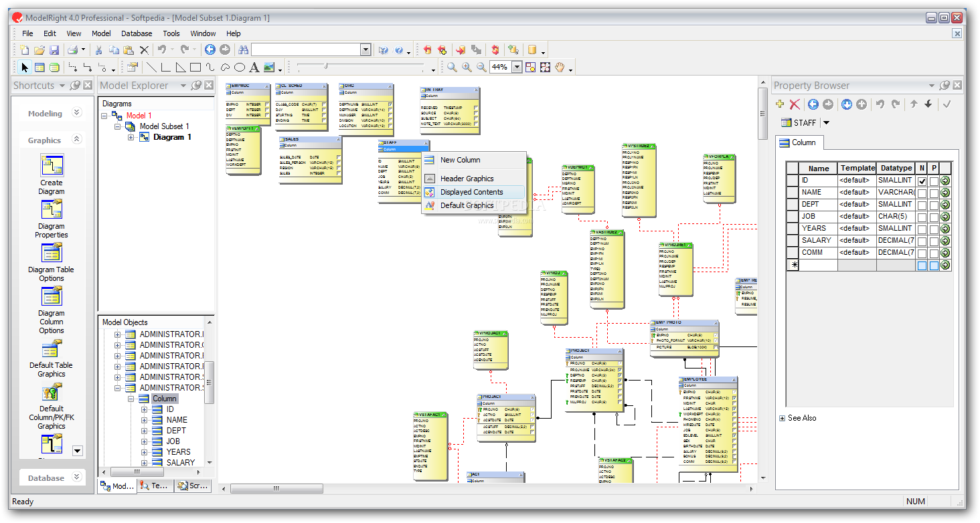Toggle the N checkbox for COMM row
The image size is (980, 523).
tap(922, 253)
